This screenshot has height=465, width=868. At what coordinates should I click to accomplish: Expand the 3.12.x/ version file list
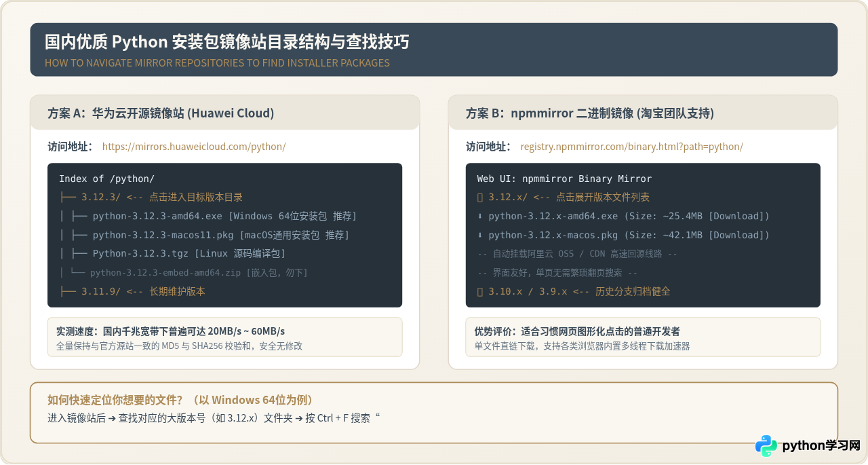564,198
